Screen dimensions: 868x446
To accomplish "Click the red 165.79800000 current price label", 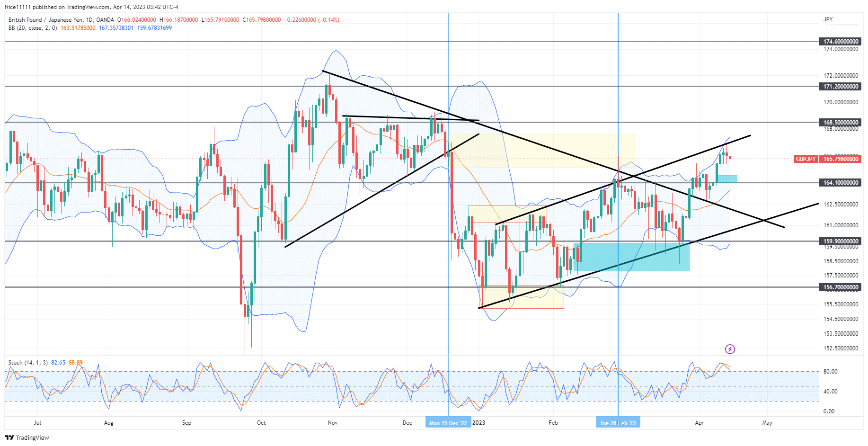I will pos(841,159).
